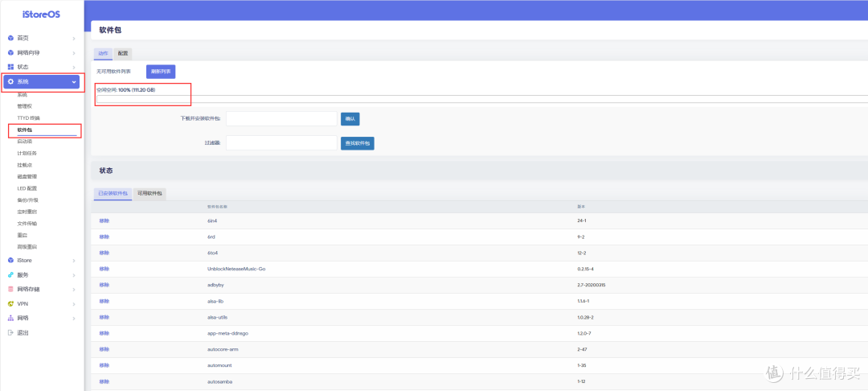Image resolution: width=868 pixels, height=391 pixels.
Task: Select version text 0.2.15-4
Action: (x=585, y=270)
